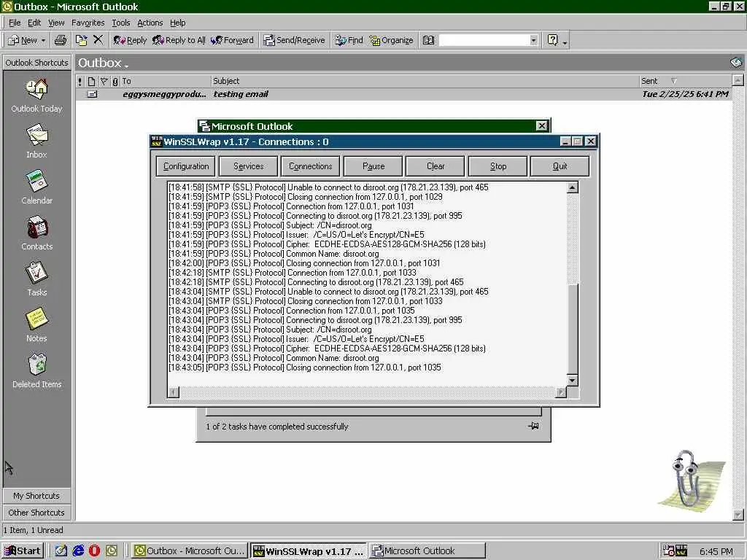Open Outlook Today shortcut
Screen dimensions: 747x560
36,96
